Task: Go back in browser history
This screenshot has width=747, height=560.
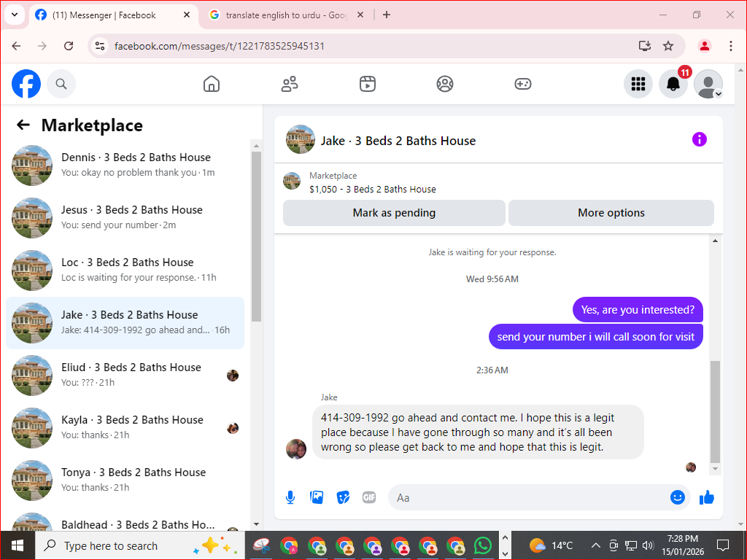Action: point(16,46)
